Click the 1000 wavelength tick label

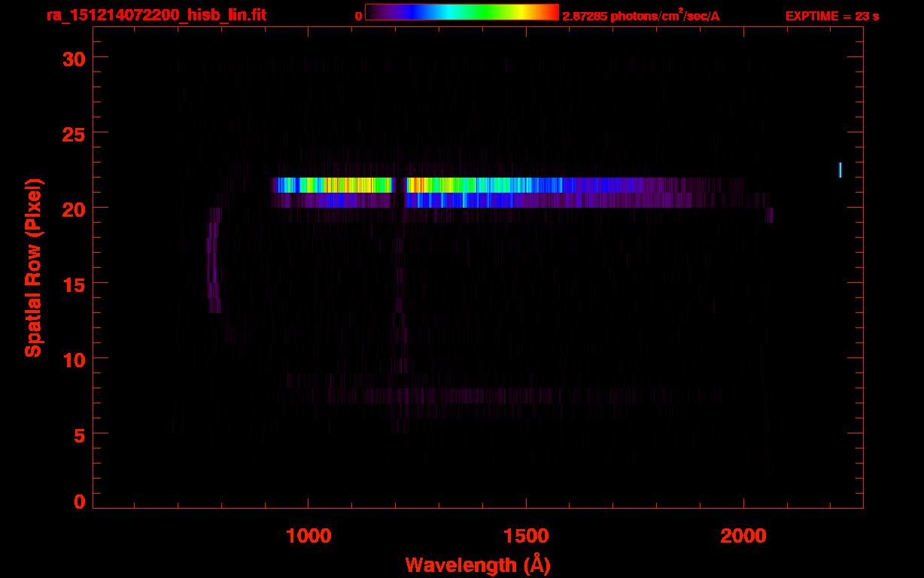[309, 536]
